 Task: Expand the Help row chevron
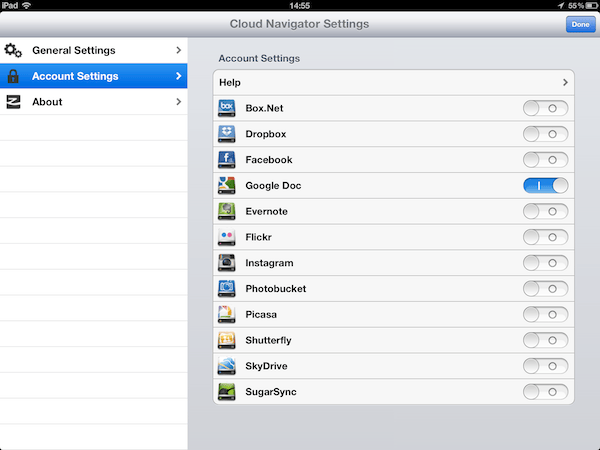[565, 82]
